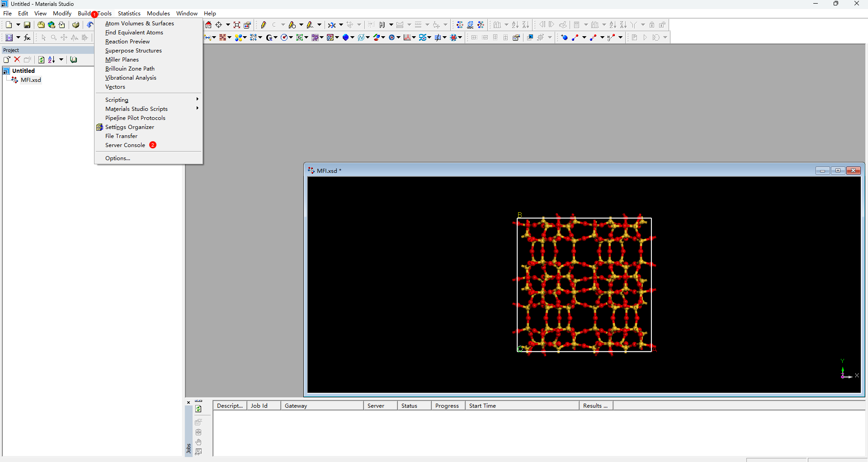Click the Undo arrow icon
Image resolution: width=868 pixels, height=462 pixels.
pos(90,25)
